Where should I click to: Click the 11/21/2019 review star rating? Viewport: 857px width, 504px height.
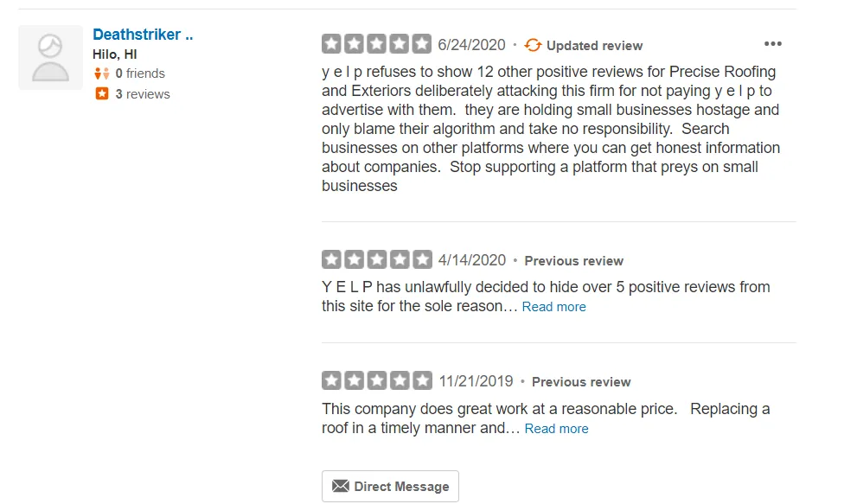tap(376, 380)
